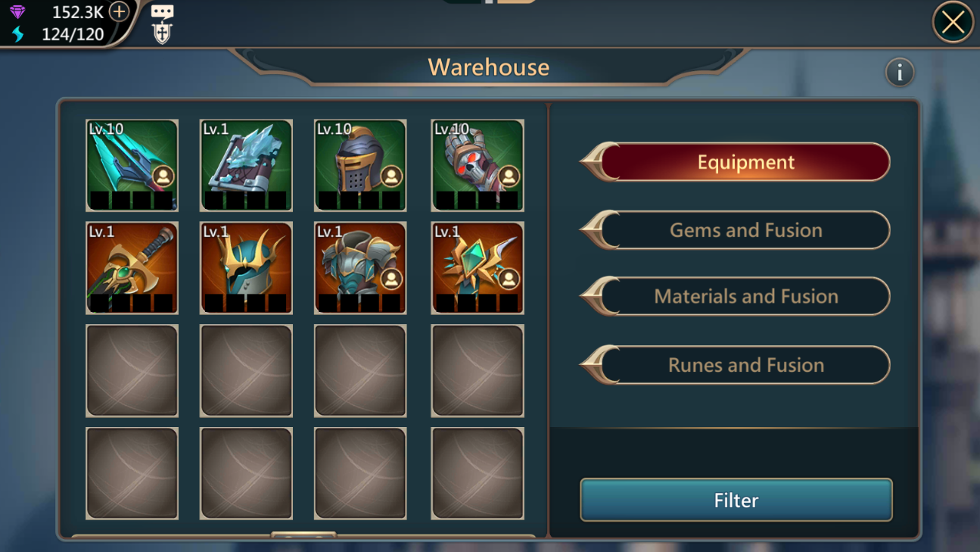This screenshot has height=552, width=980.
Task: Close the Warehouse with the X button
Action: (x=953, y=23)
